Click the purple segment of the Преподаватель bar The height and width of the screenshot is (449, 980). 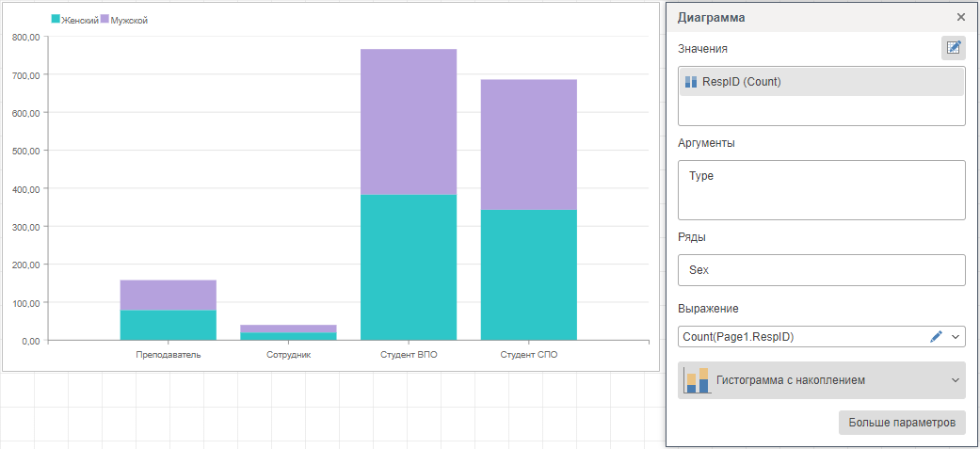[x=168, y=295]
